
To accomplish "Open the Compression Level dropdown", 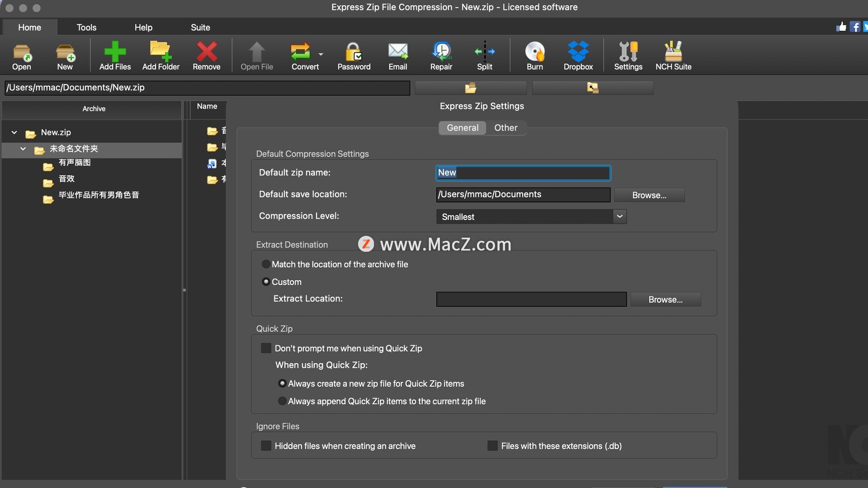I will pyautogui.click(x=619, y=216).
